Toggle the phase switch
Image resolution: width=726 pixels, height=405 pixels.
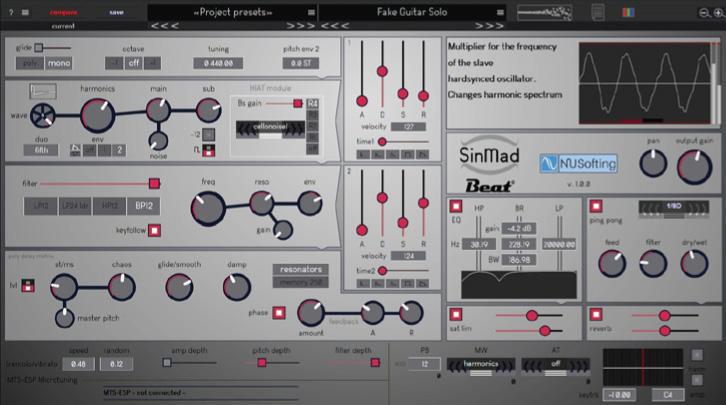tap(279, 313)
